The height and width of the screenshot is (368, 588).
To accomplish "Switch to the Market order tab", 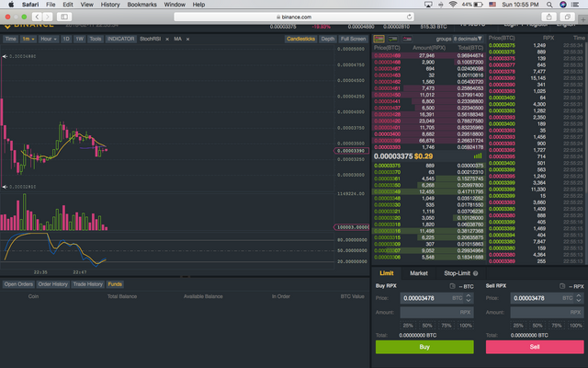I will (x=419, y=273).
